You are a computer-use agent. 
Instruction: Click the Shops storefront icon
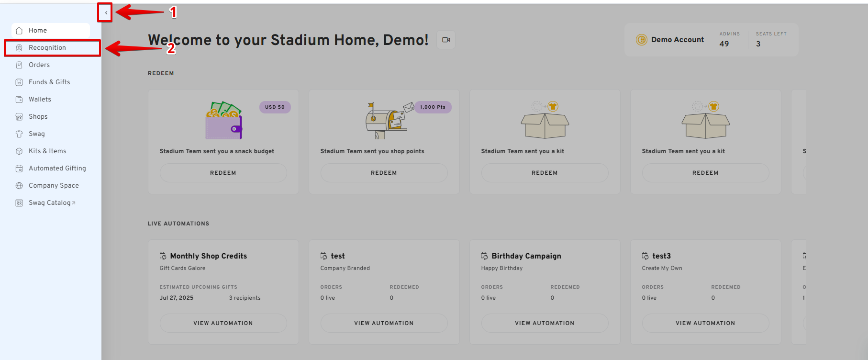(x=19, y=117)
